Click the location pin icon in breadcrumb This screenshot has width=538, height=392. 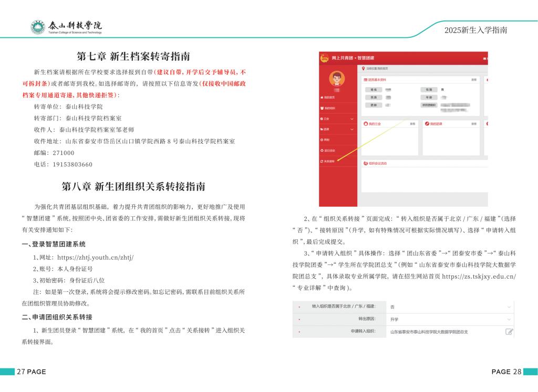pyautogui.click(x=363, y=68)
